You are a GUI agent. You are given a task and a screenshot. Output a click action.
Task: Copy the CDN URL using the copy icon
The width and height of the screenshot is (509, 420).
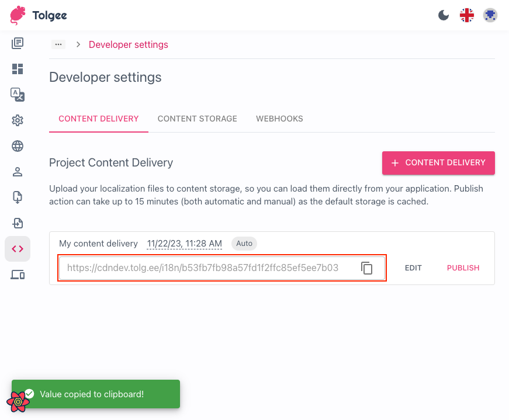(x=367, y=268)
